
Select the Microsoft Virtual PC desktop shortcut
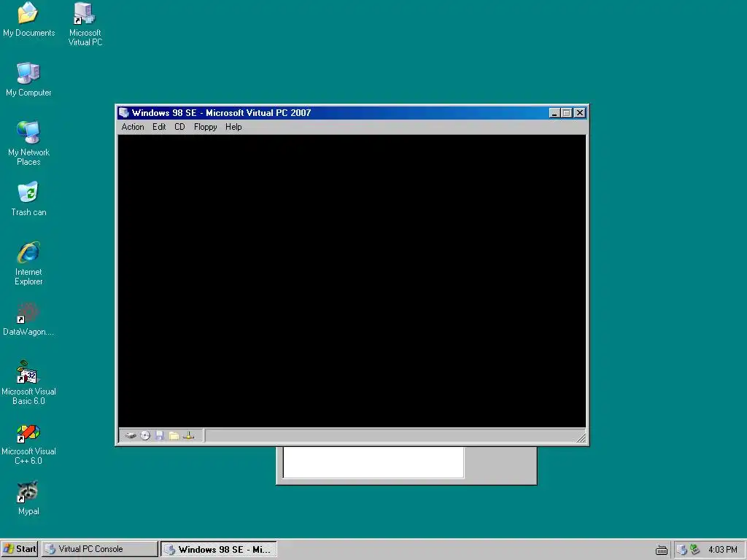85,24
